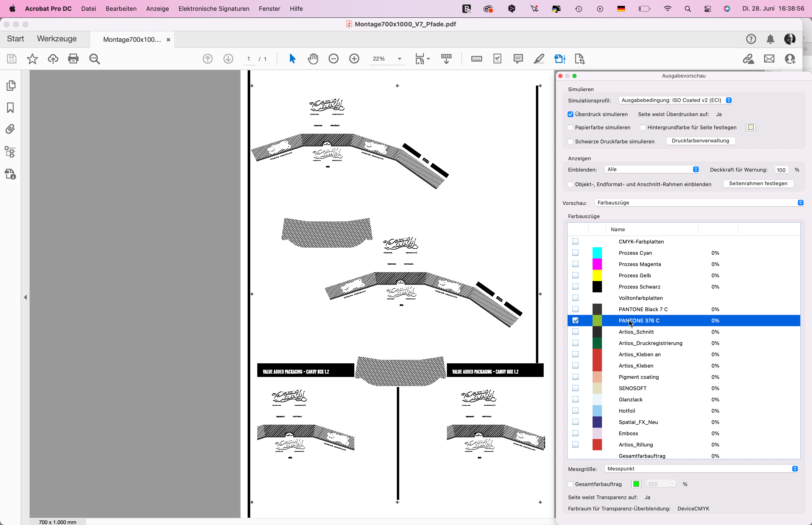This screenshot has width=812, height=525.
Task: Enable Gesamtfarbauftrag checkbox at bottom
Action: [x=570, y=484]
